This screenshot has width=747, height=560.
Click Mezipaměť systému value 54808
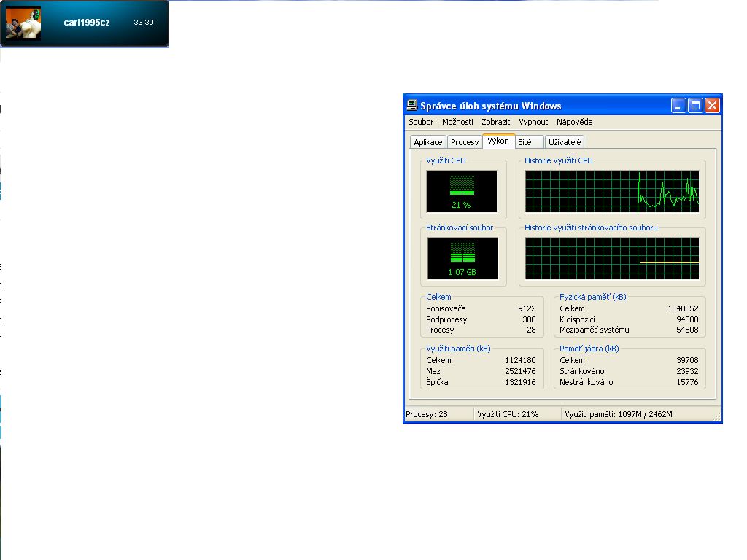tap(687, 330)
